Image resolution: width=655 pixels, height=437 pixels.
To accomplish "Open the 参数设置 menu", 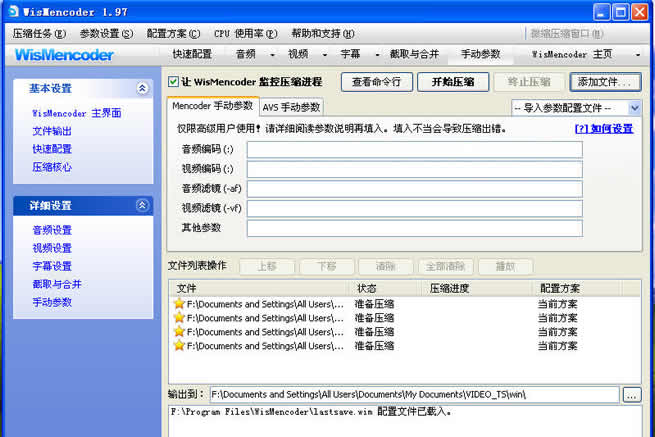I will tap(106, 33).
